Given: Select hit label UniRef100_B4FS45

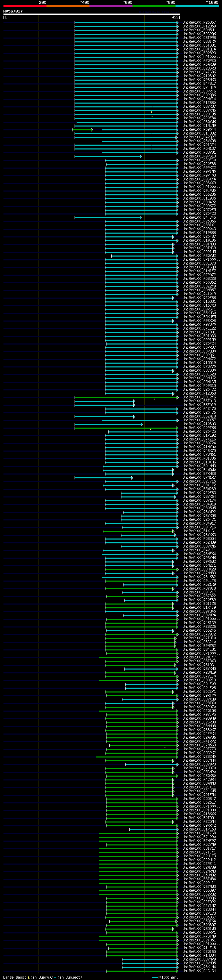Looking at the screenshot, I should 199,217.
